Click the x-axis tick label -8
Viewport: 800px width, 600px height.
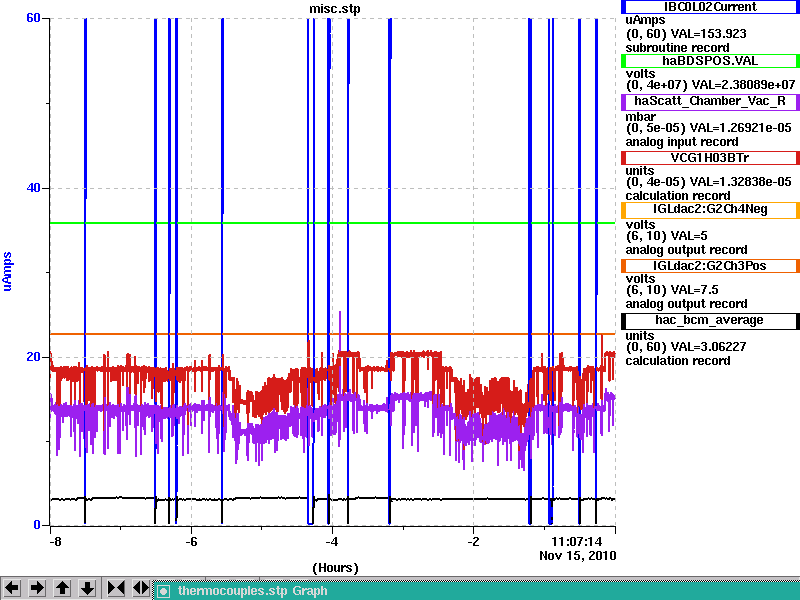[55, 541]
